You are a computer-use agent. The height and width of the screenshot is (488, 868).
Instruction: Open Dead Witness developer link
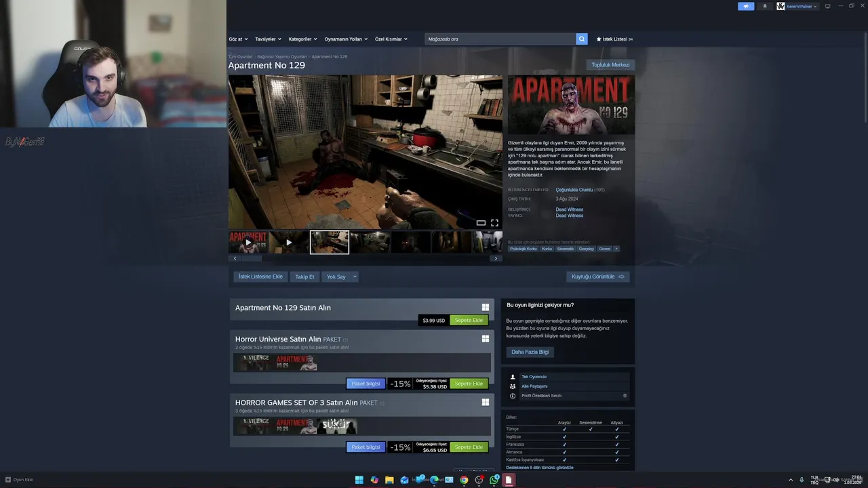(x=570, y=209)
